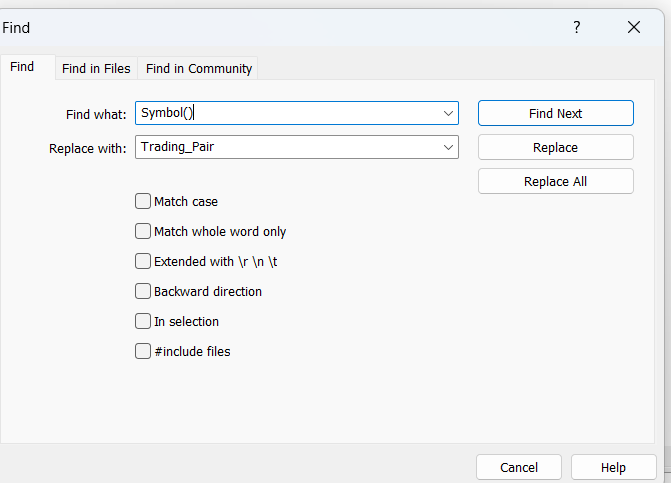Image resolution: width=671 pixels, height=483 pixels.
Task: Click the Replace button
Action: point(555,147)
